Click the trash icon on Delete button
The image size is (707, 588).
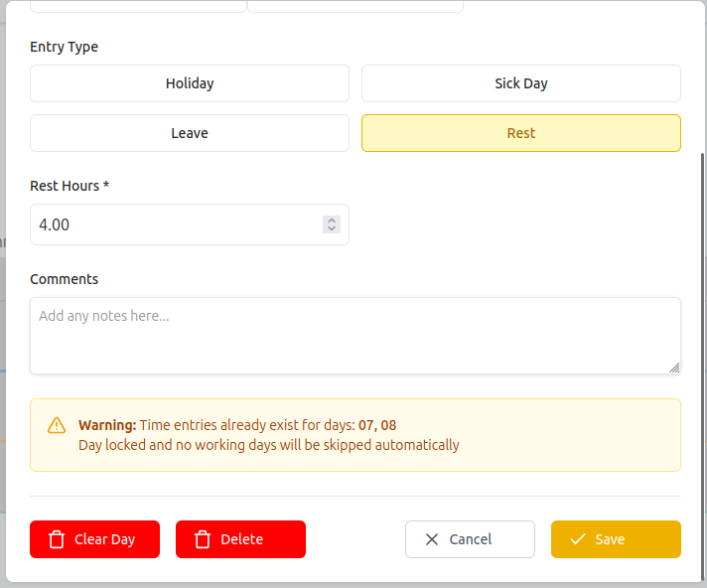(203, 539)
